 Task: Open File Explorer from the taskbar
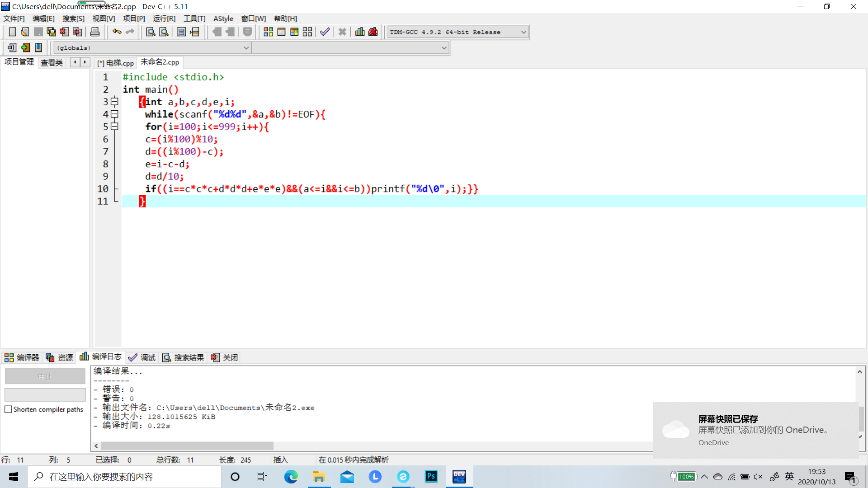coord(319,476)
